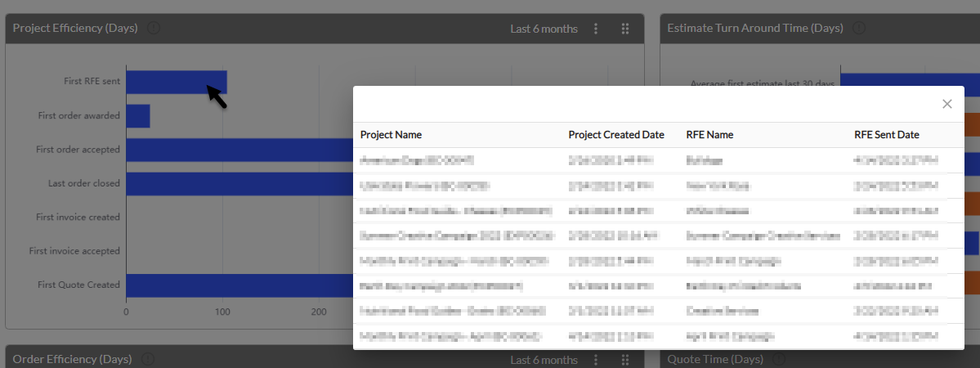
Task: Click the Project Efficiency grid drag handle
Action: pos(625,29)
